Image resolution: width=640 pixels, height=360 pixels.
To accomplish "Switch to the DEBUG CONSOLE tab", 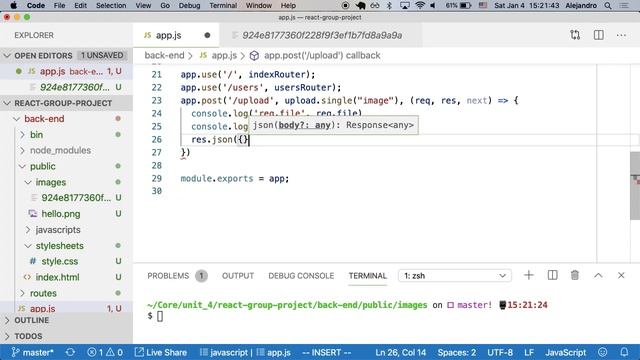I will coord(301,276).
